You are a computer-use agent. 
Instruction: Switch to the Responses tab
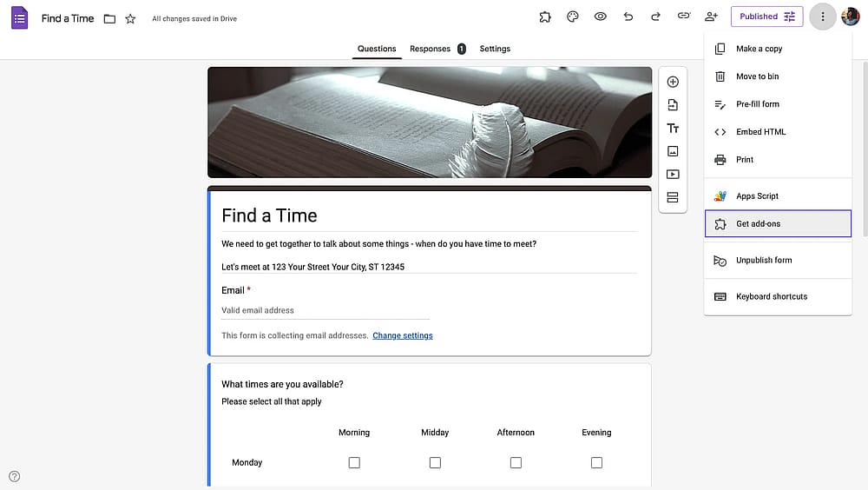click(437, 49)
